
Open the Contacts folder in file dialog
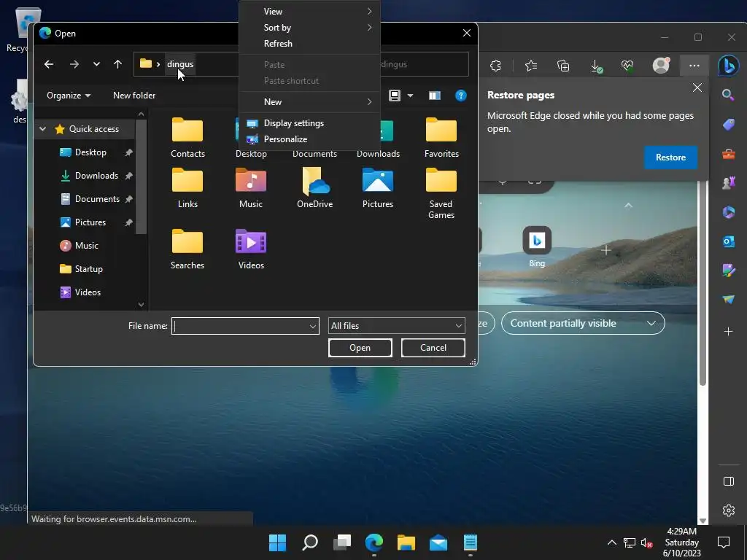(x=187, y=137)
